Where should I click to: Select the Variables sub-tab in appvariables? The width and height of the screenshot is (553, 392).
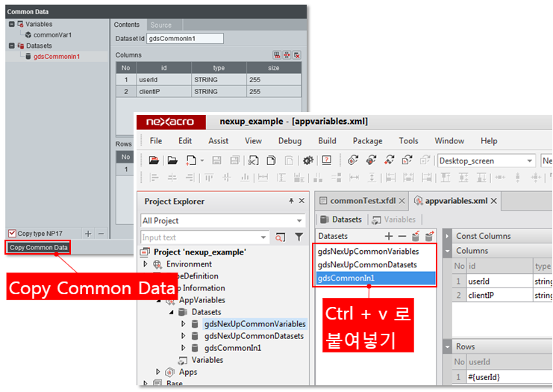point(394,220)
